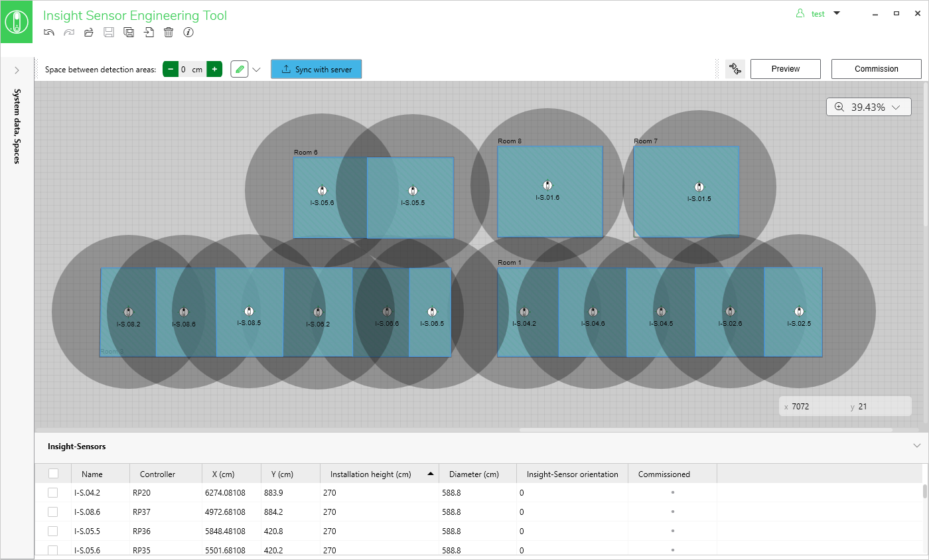
Task: Click the import file icon
Action: tap(149, 33)
